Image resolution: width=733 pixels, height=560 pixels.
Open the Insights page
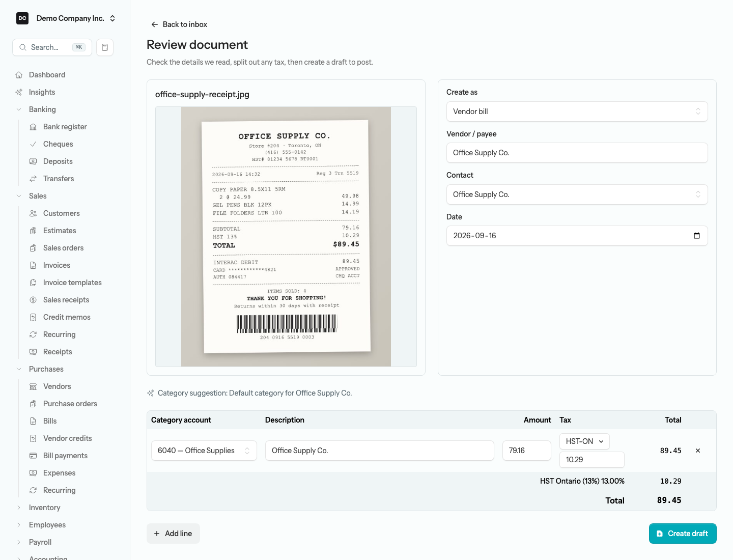pos(42,92)
